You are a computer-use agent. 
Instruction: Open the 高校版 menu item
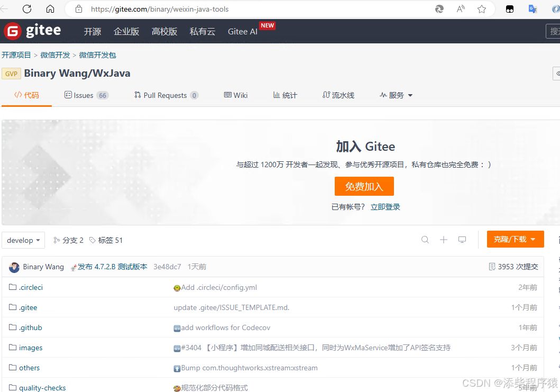coord(164,31)
